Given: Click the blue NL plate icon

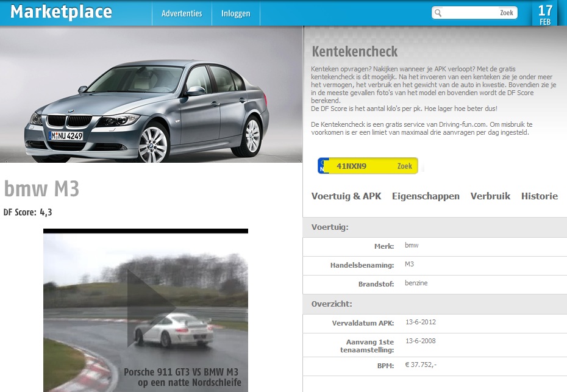Looking at the screenshot, I should pos(323,166).
